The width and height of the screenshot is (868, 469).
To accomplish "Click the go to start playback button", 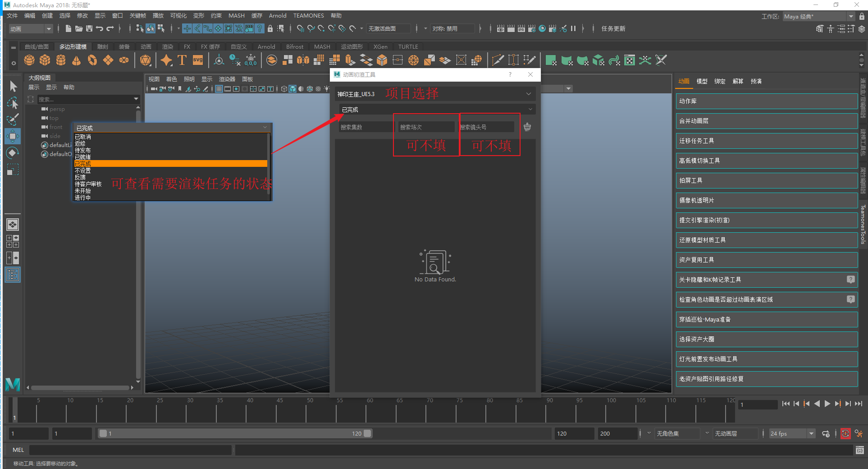I will coord(786,404).
